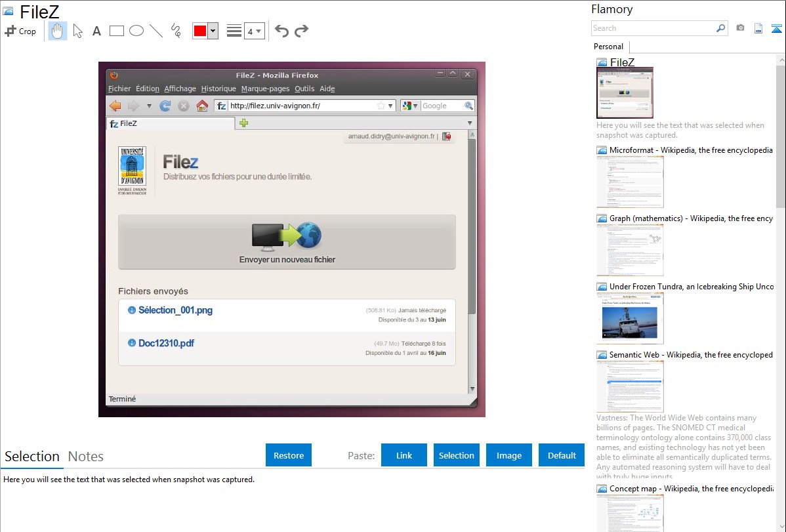The height and width of the screenshot is (532, 786).
Task: Click info icon beside Doc12310.pdf
Action: point(132,343)
